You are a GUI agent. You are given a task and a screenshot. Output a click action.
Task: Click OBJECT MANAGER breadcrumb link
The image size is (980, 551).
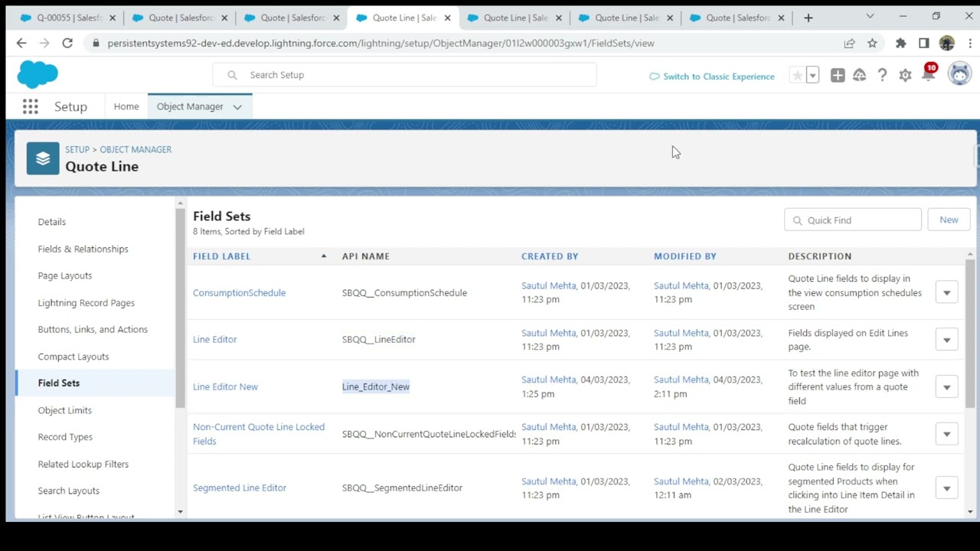(x=136, y=149)
